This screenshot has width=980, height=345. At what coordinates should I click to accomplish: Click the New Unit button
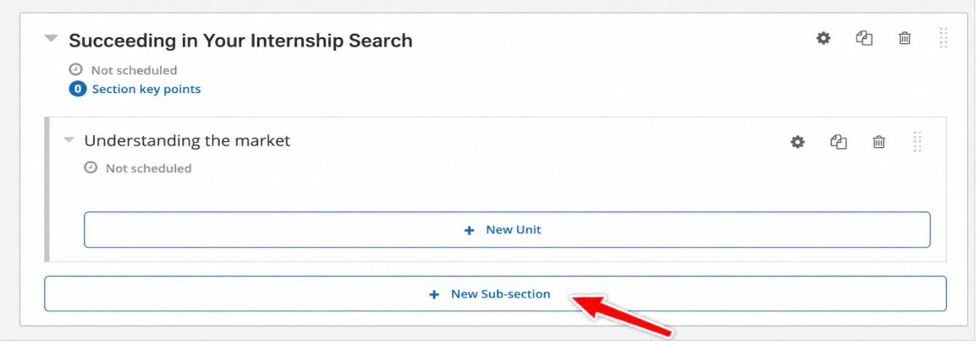pos(507,229)
